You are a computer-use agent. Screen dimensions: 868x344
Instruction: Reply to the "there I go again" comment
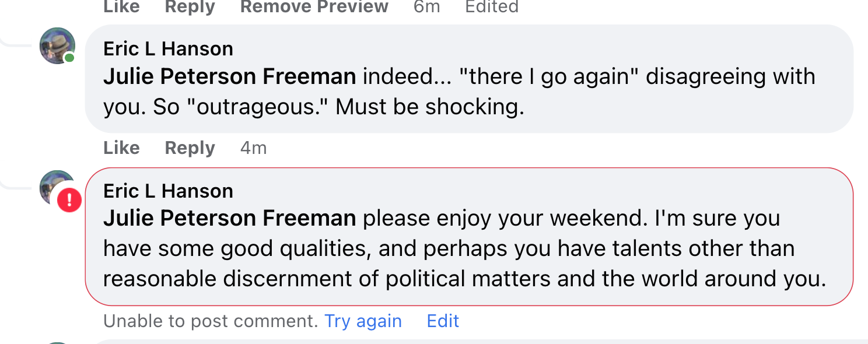click(x=190, y=148)
